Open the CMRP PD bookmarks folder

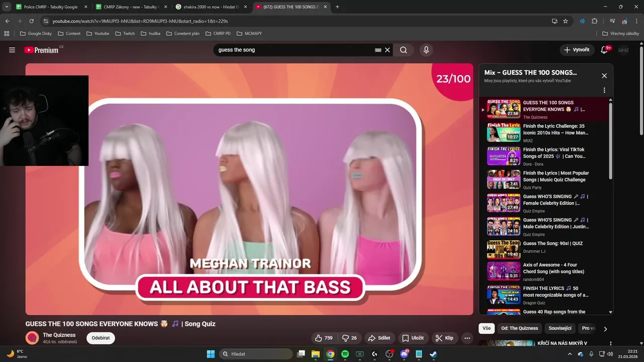pos(218,34)
